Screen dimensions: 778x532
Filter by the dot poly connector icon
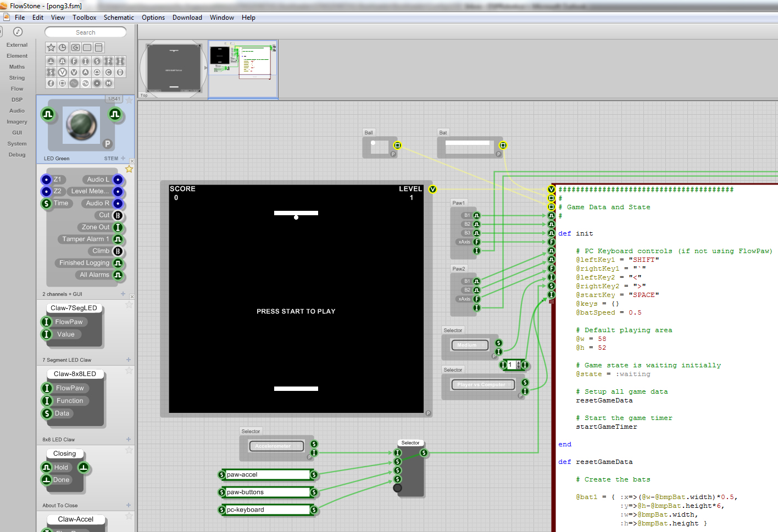point(97,83)
